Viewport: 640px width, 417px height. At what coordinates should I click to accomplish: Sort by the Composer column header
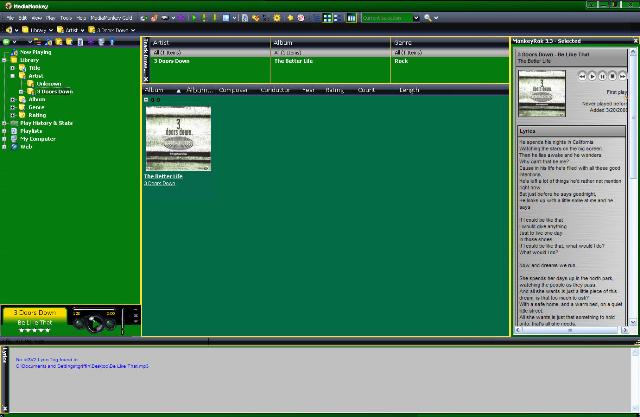coord(233,90)
